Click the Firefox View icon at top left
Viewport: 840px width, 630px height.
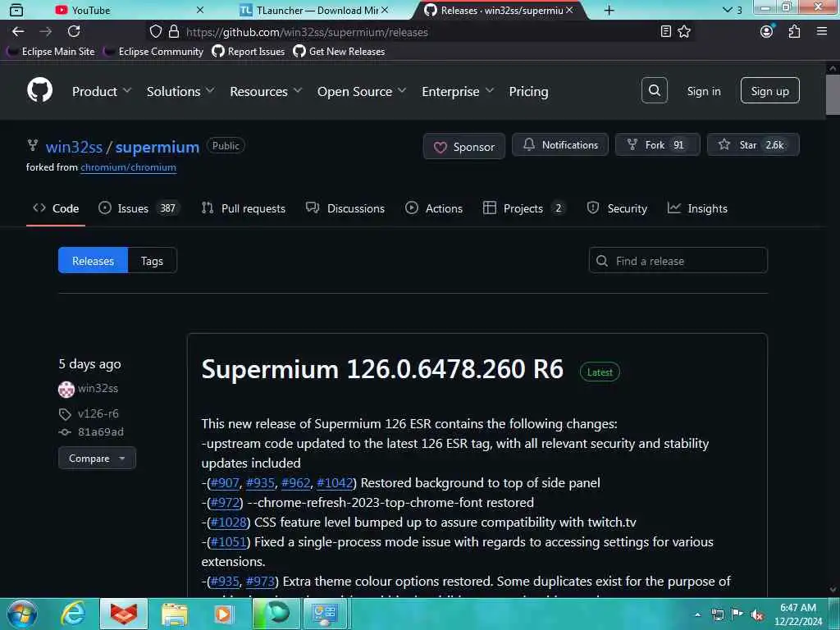pos(16,10)
